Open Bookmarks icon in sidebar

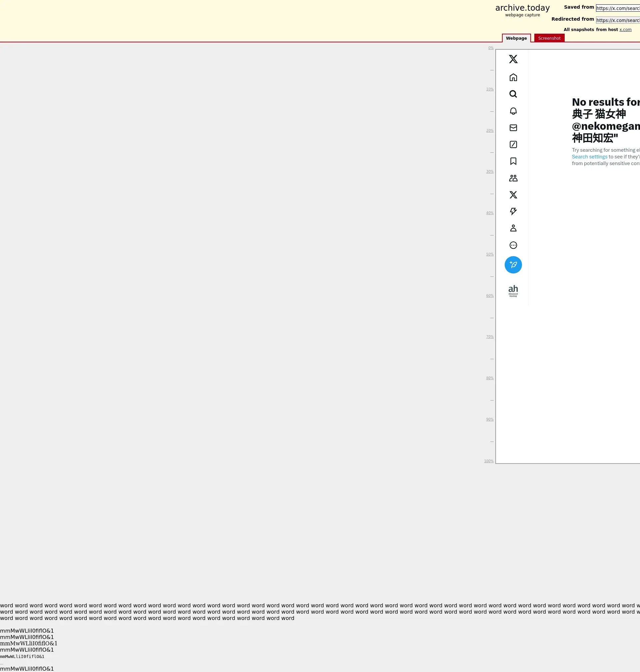pos(513,161)
